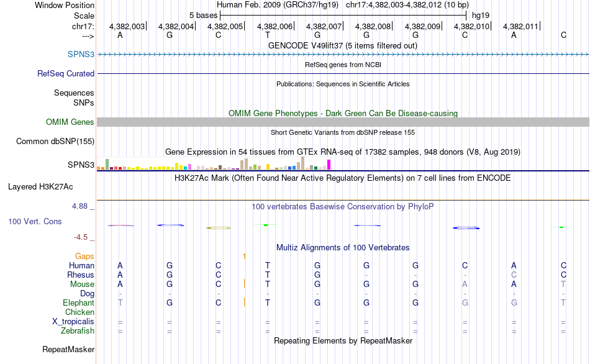590x364 pixels.
Task: Click the RepeatMasker track label
Action: 68,349
